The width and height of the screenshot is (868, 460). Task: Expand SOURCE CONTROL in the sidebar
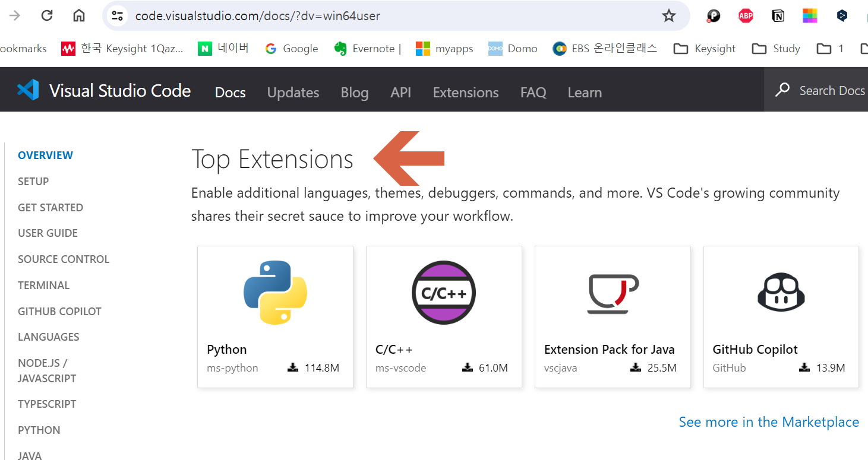click(x=64, y=259)
